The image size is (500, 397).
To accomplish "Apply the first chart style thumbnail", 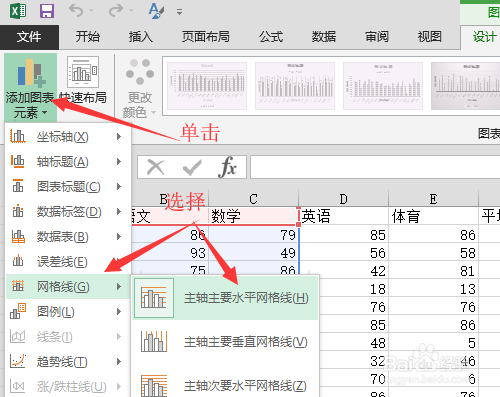I will [207, 86].
